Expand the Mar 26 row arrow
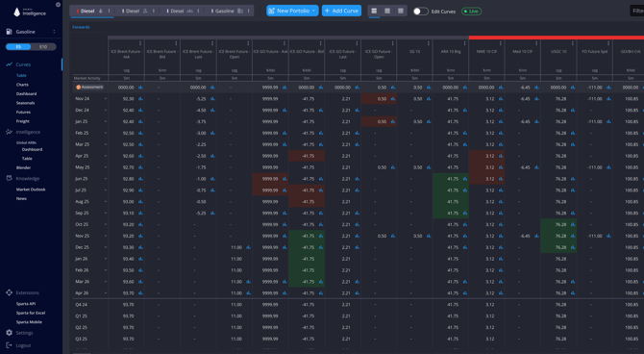The image size is (644, 354). (106, 282)
